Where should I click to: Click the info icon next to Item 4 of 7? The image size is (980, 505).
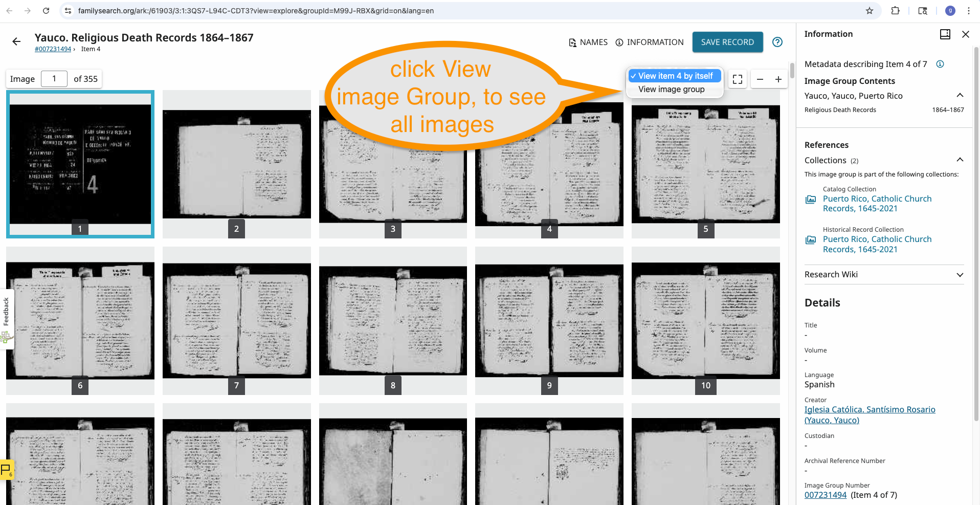click(940, 64)
